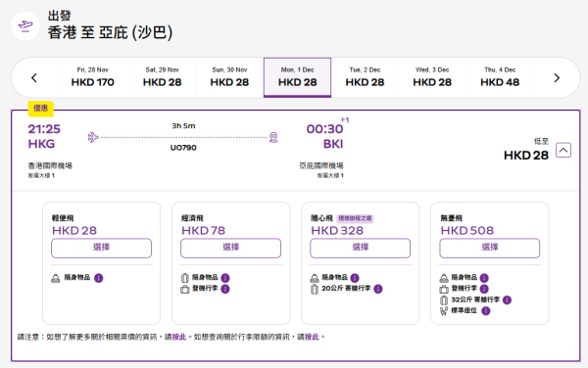The height and width of the screenshot is (368, 588).
Task: Open info for 隨身物品 in 無憂飛
Action: click(484, 278)
